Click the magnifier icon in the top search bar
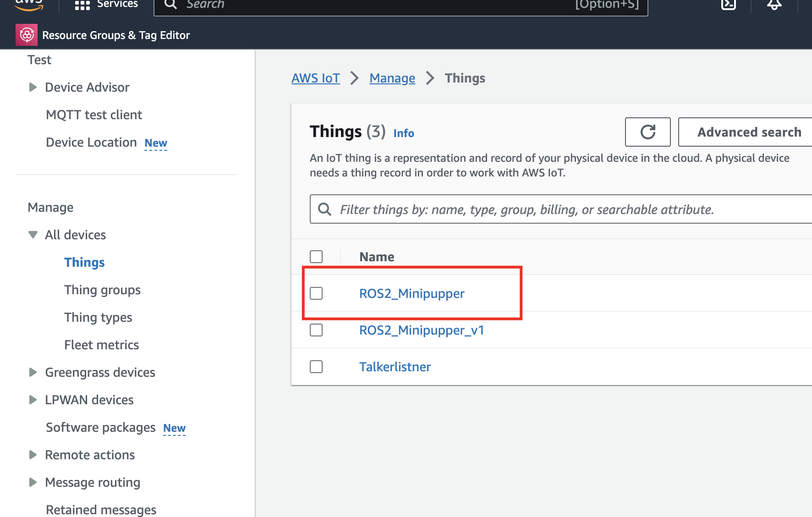812x517 pixels. (x=170, y=5)
